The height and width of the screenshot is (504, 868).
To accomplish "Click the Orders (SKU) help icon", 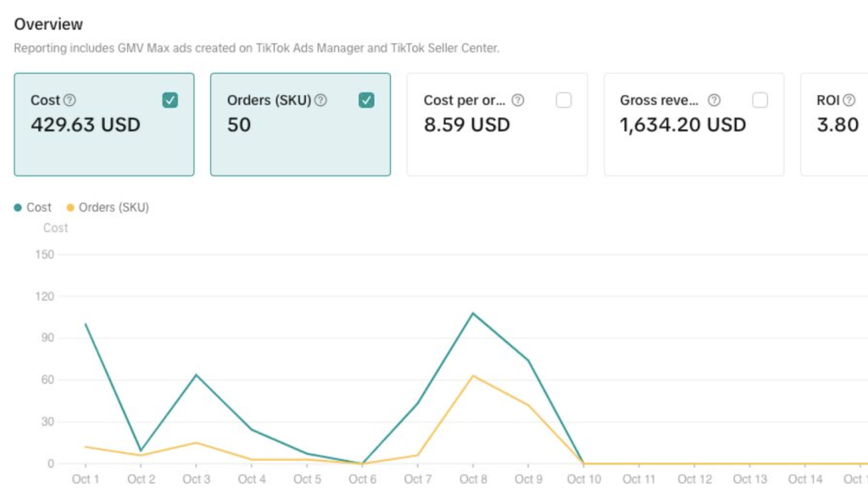I will [320, 100].
